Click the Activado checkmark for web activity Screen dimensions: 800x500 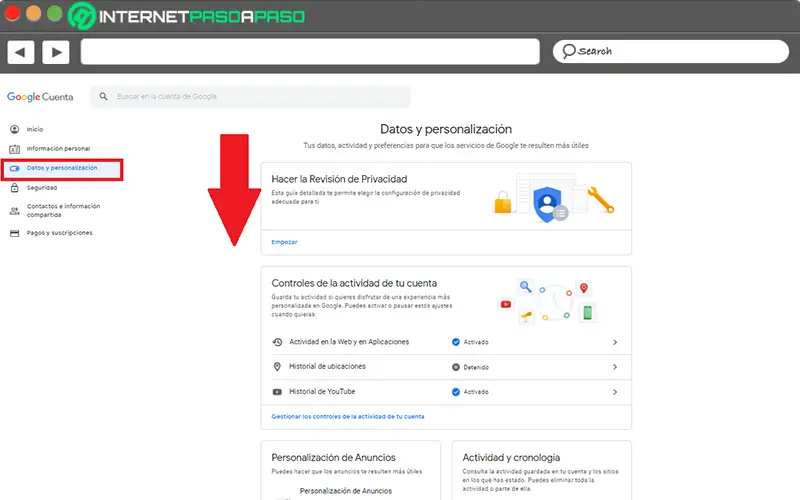[x=456, y=342]
